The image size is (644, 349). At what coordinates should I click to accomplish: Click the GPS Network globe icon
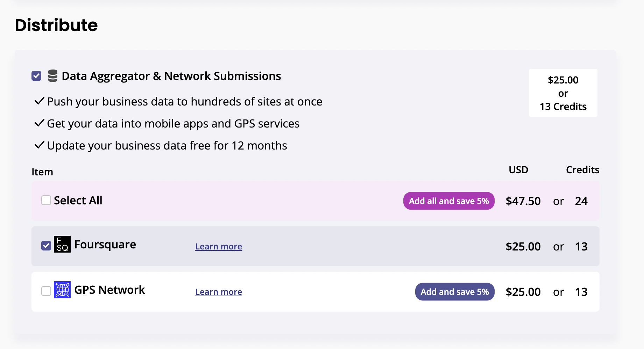coord(62,290)
